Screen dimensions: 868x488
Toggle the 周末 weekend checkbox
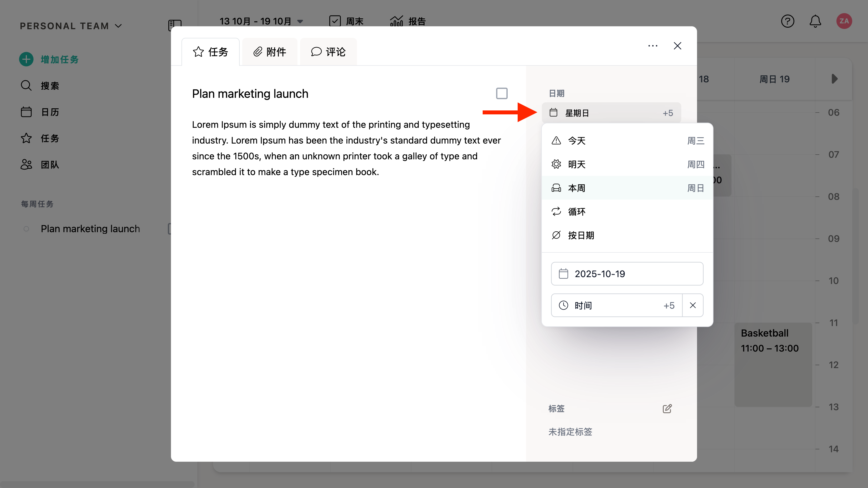pyautogui.click(x=335, y=21)
